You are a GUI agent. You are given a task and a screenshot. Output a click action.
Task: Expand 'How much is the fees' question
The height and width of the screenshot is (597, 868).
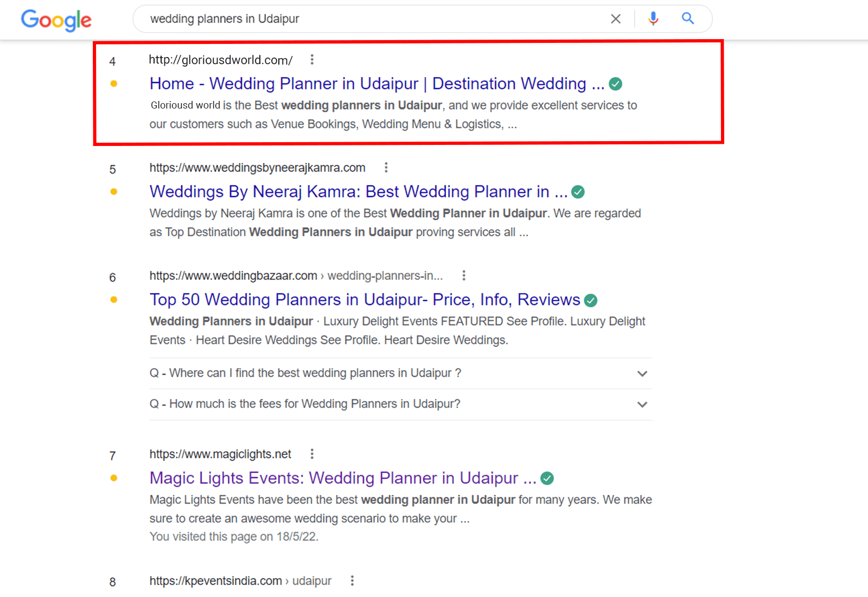642,404
